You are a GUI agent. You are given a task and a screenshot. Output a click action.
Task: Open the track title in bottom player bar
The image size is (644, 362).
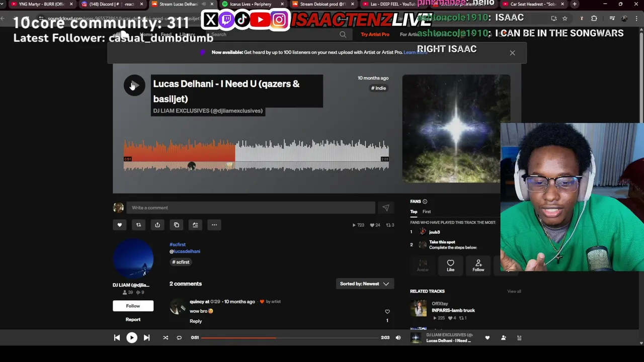(x=449, y=341)
